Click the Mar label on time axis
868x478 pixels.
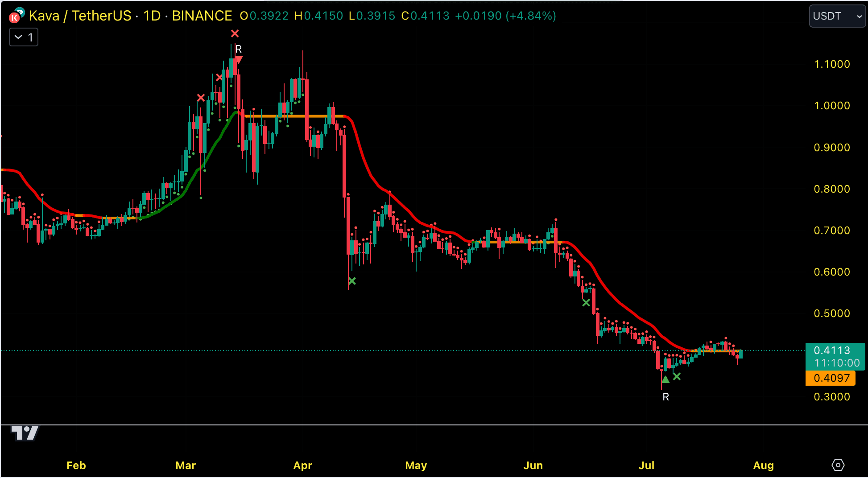tap(186, 466)
